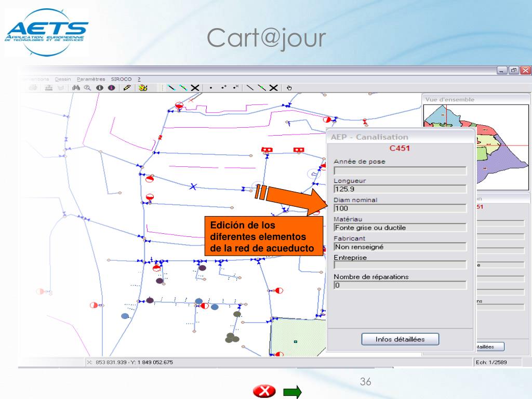Select the single point tool
Screen dimensions: 532x399
211,88
